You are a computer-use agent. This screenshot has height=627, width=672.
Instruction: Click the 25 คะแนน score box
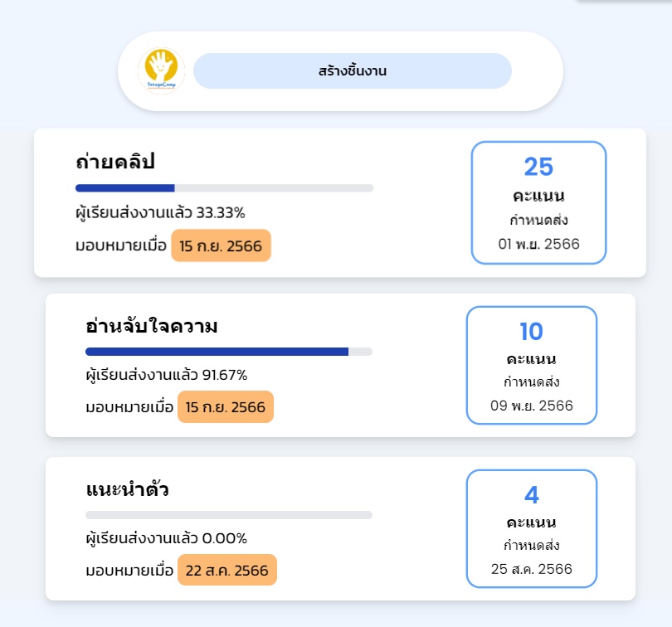point(538,202)
